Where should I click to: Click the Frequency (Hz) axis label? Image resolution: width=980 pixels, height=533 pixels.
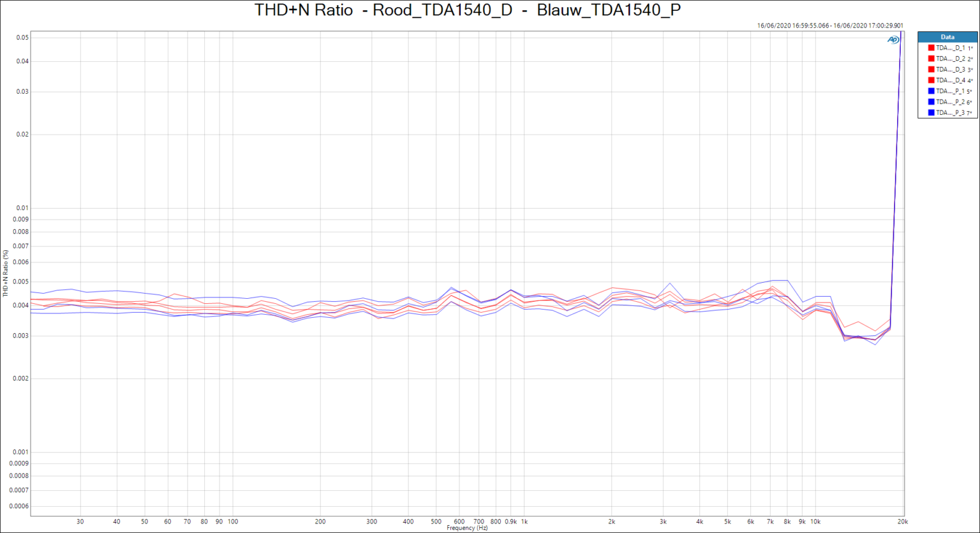(x=467, y=527)
